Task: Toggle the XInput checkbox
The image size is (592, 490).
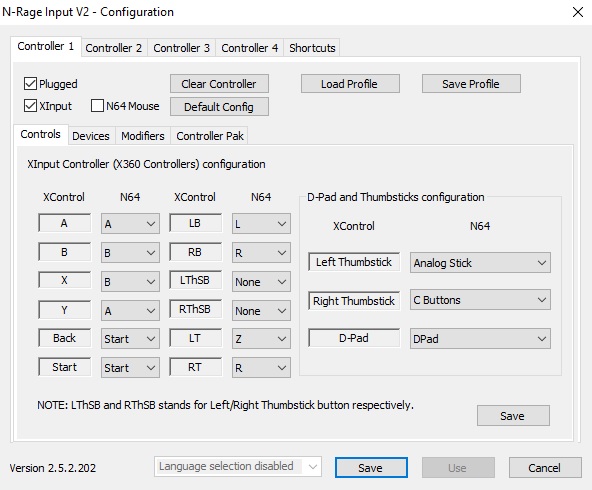Action: (30, 106)
